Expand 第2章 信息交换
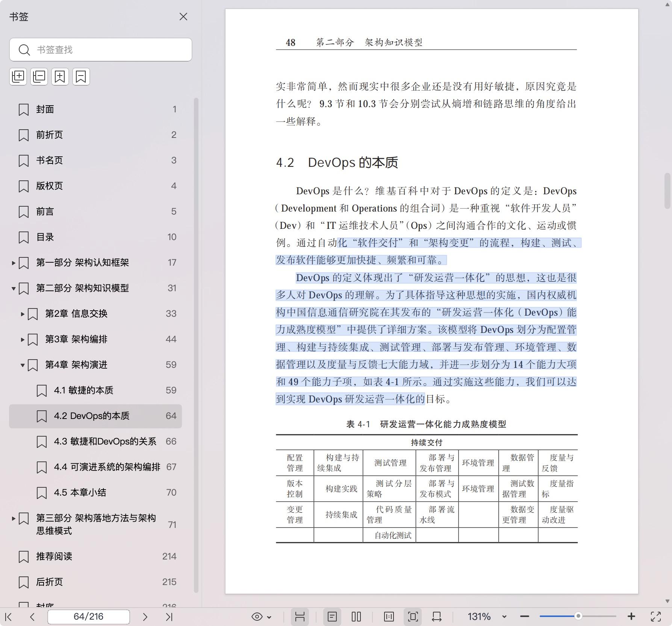 [23, 314]
